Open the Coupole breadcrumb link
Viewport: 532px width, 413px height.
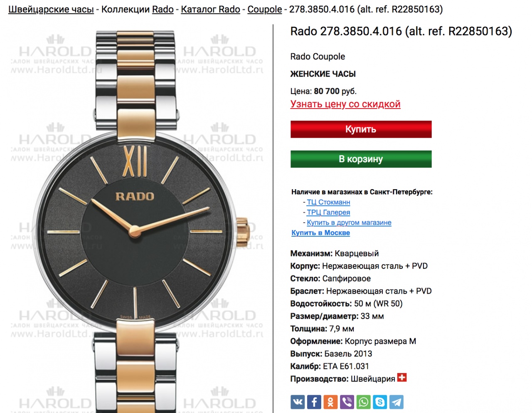coord(265,9)
